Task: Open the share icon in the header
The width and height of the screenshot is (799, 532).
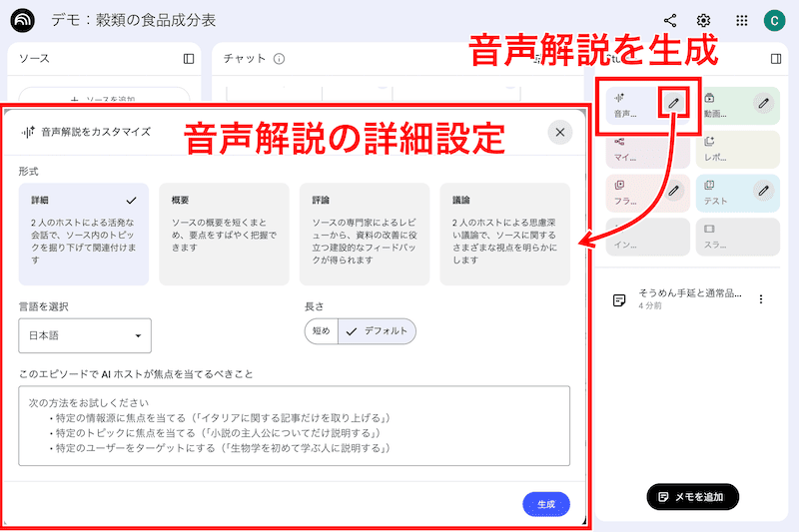Action: 670,20
